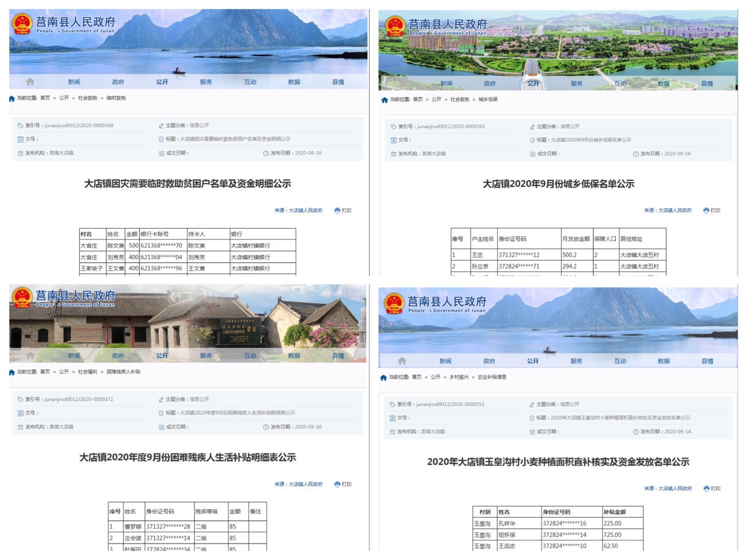Select 互动 in the 临时救助 page navbar
747x560 pixels.
[250, 82]
